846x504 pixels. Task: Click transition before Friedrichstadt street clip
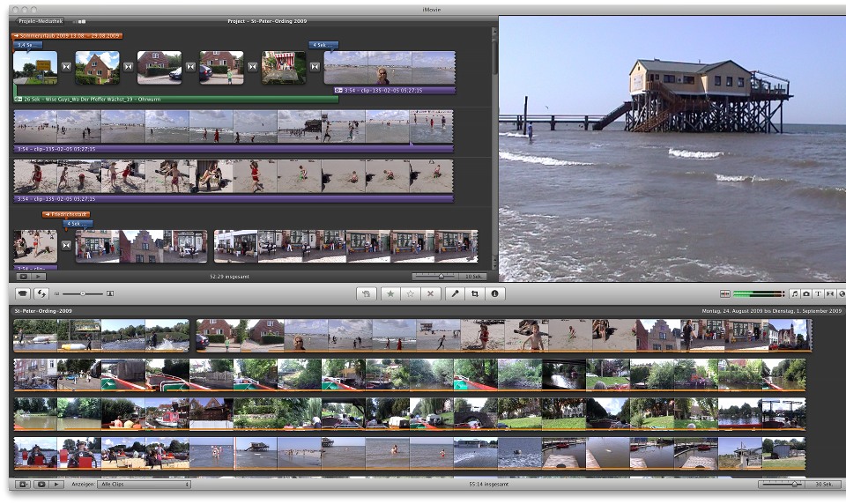click(x=66, y=246)
